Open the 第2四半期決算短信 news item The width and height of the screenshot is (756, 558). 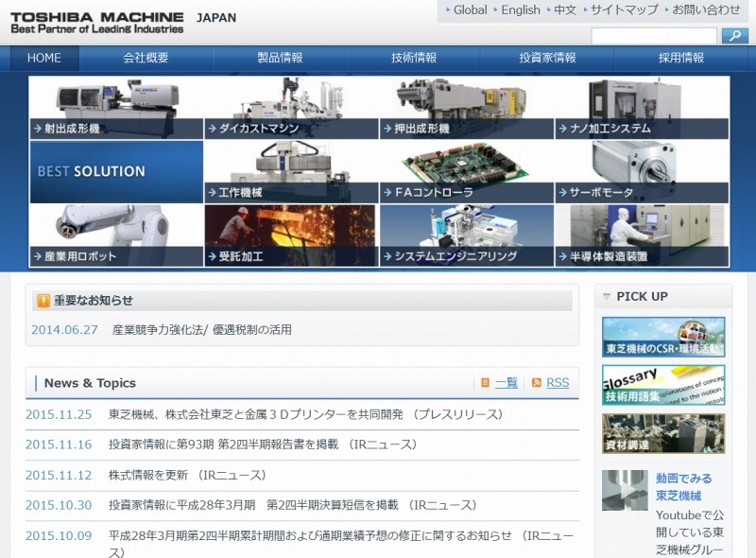pyautogui.click(x=293, y=505)
